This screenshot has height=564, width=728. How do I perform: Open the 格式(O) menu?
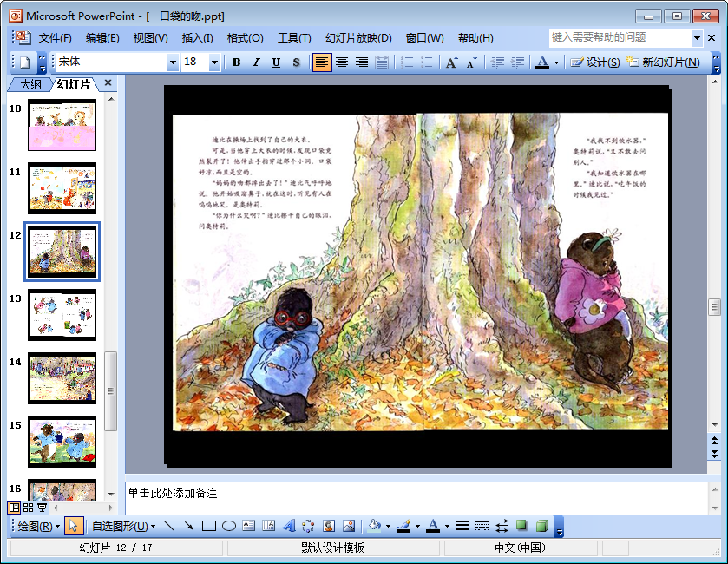click(x=246, y=38)
